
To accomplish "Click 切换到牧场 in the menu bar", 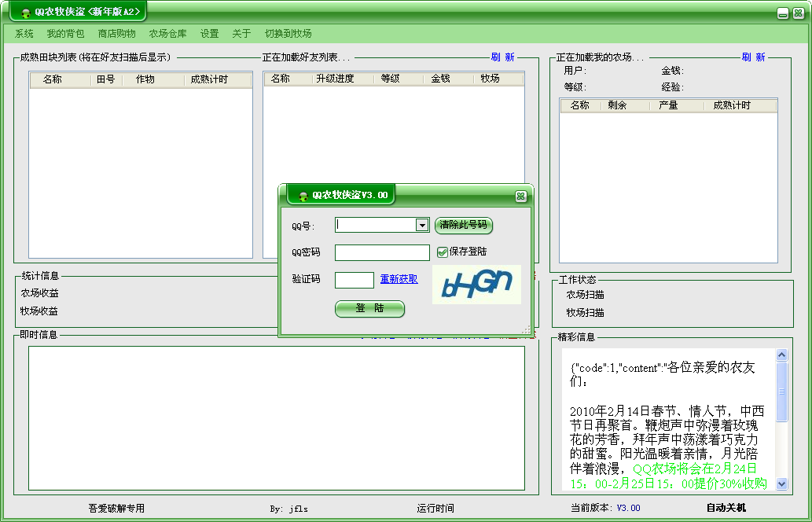I will [288, 34].
